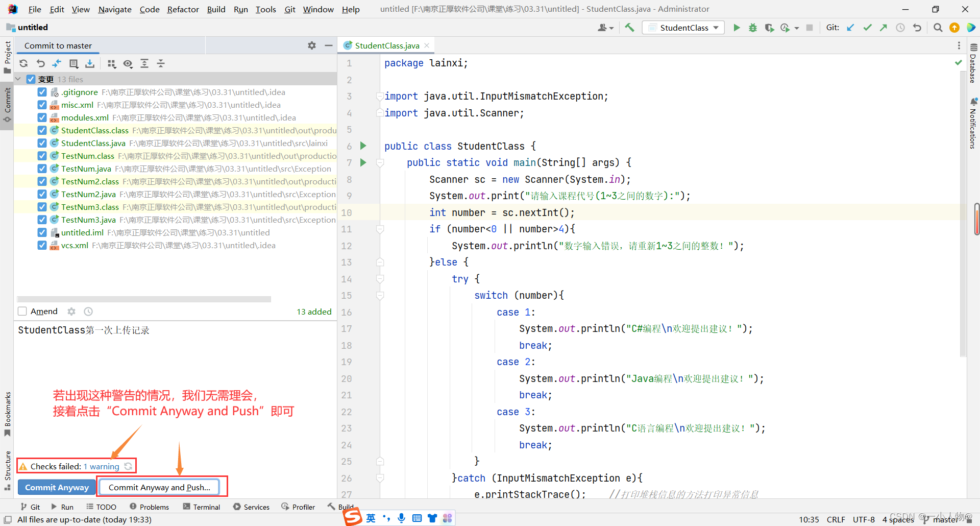Viewport: 980px width, 526px height.
Task: Open the StudentClass run configuration dropdown
Action: point(683,28)
